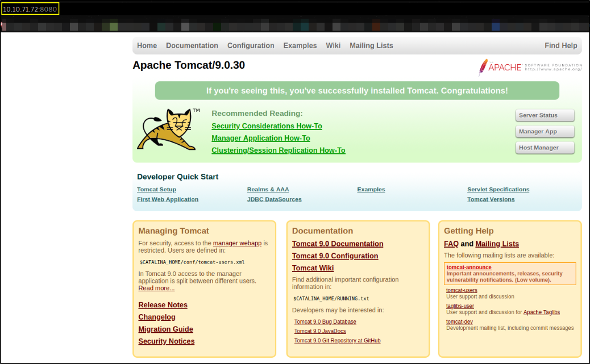The width and height of the screenshot is (590, 364).
Task: Open the taglibs-user mailing list link
Action: click(460, 306)
